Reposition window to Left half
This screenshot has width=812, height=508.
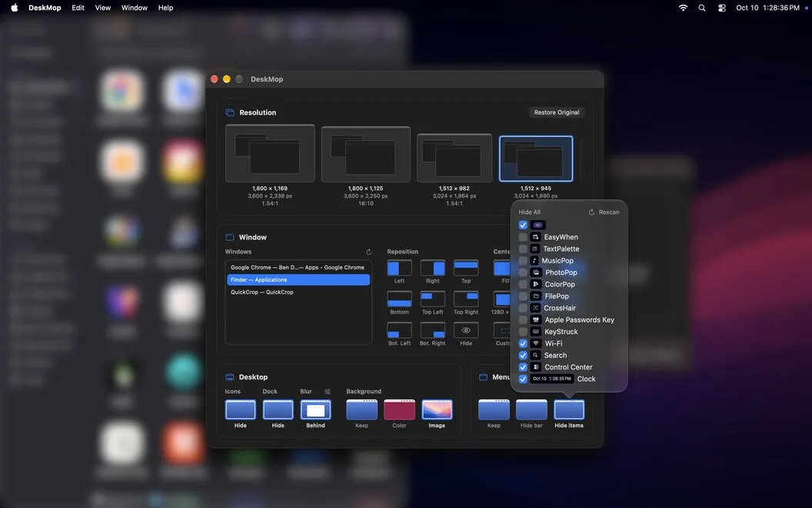coord(399,268)
